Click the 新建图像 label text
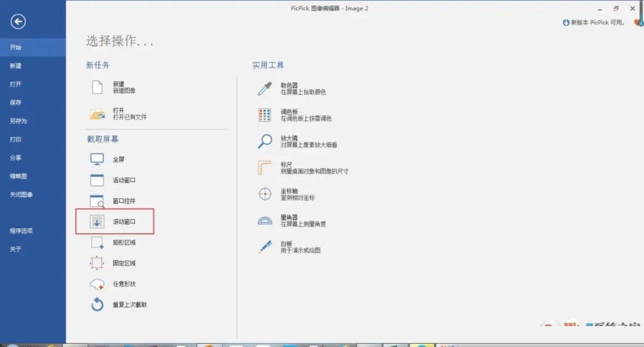Viewport: 644px width, 347px height. pos(124,91)
